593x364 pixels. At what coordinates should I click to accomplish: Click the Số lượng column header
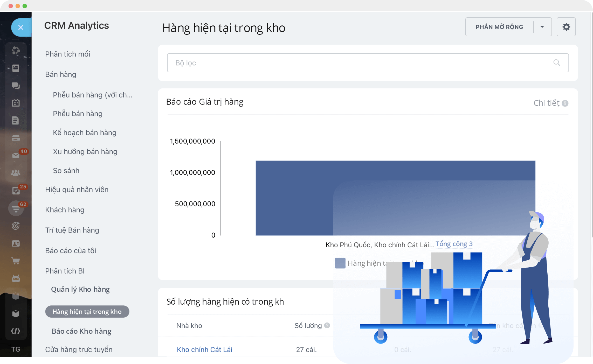click(308, 326)
